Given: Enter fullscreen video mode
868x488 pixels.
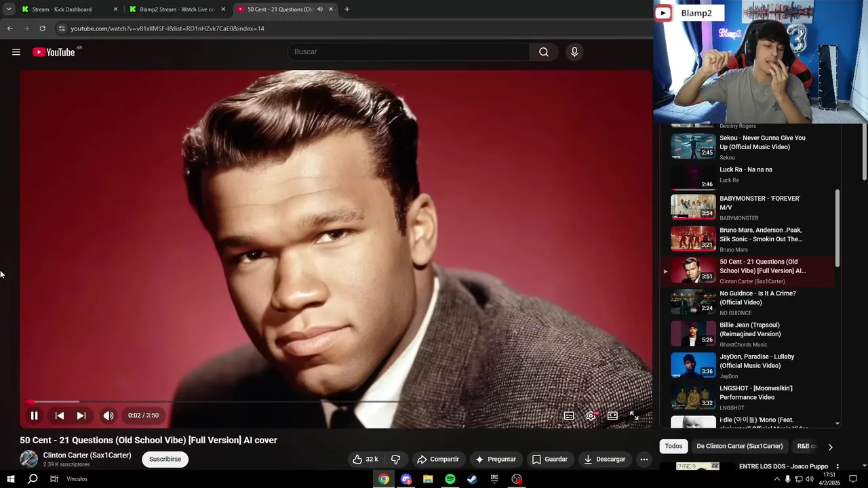Looking at the screenshot, I should [x=634, y=415].
